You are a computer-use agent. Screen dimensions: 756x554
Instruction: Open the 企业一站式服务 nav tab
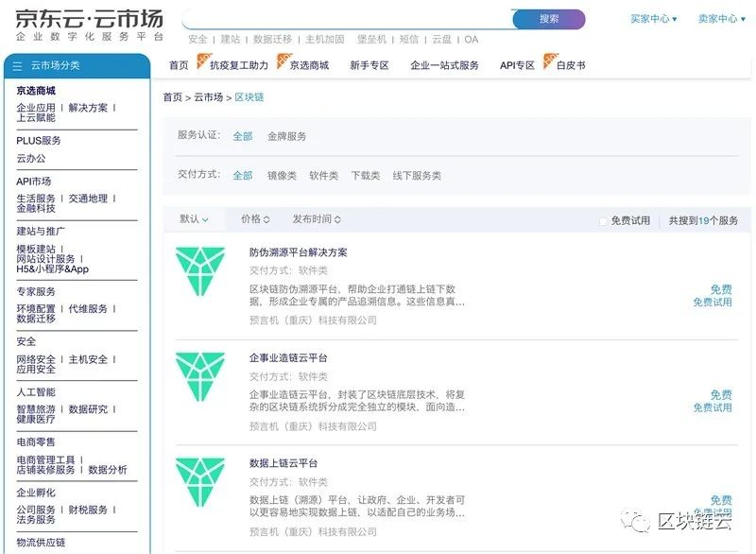444,65
